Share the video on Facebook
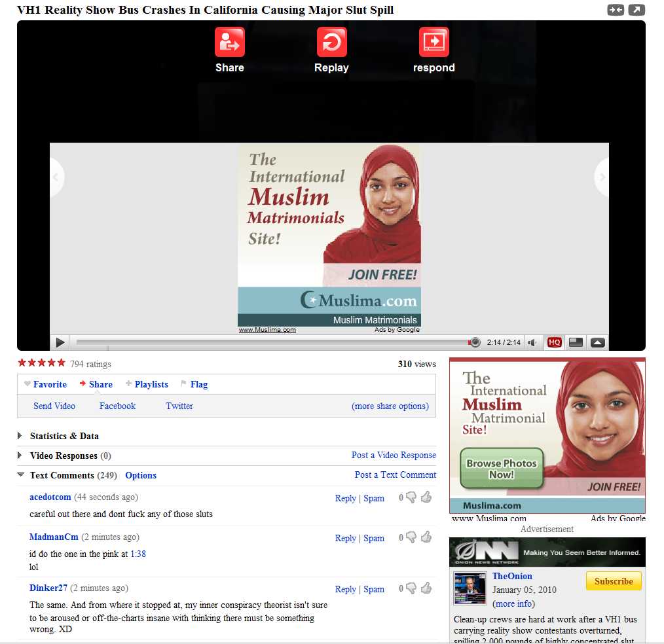 tap(117, 406)
